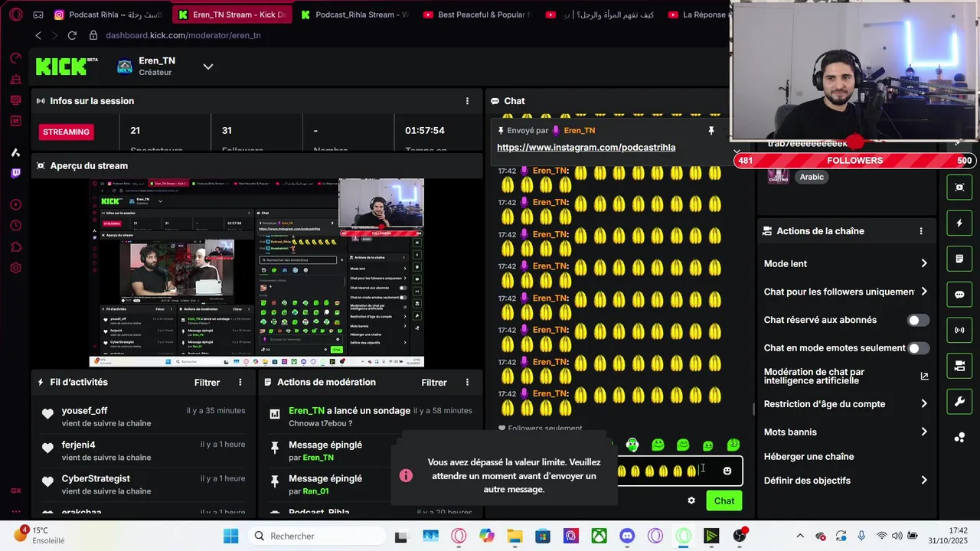Unpin the pinned chat message
The width and height of the screenshot is (980, 551).
(x=711, y=131)
